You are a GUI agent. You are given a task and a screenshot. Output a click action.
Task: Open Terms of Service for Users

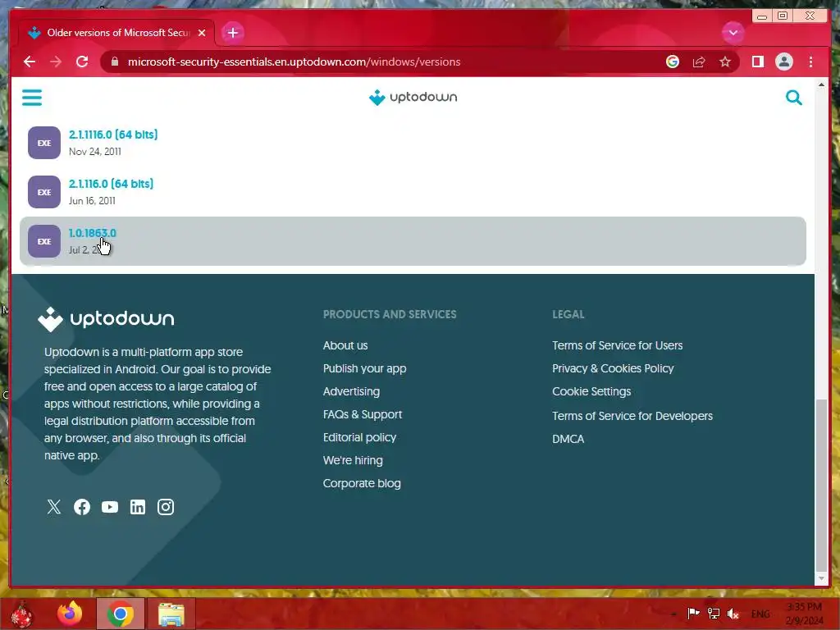coord(617,345)
